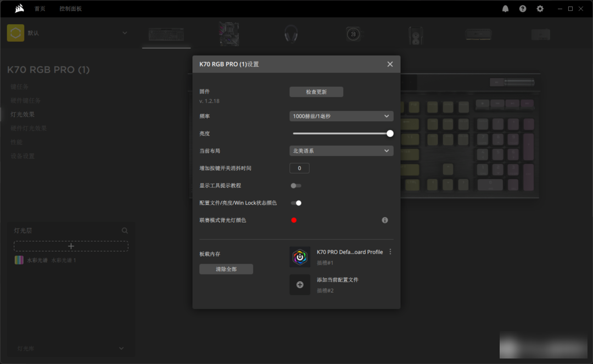593x364 pixels.
Task: Click the debounce time input field
Action: tap(300, 168)
